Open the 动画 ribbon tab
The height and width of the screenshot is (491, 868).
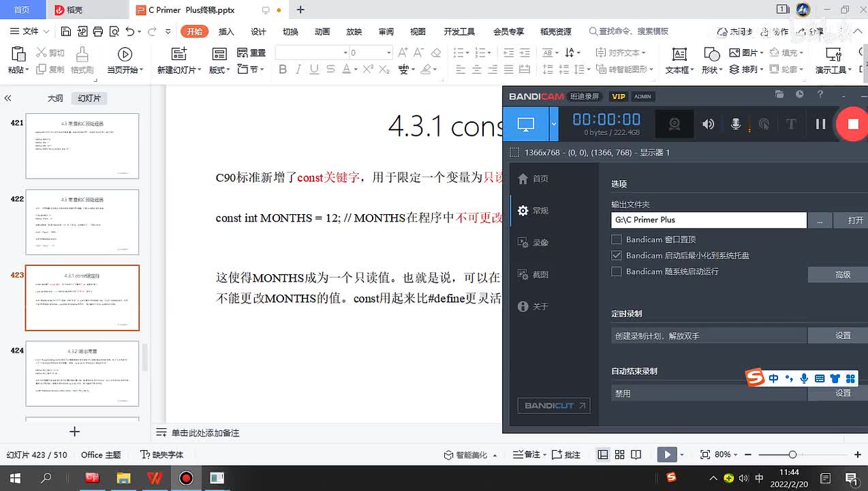(322, 31)
